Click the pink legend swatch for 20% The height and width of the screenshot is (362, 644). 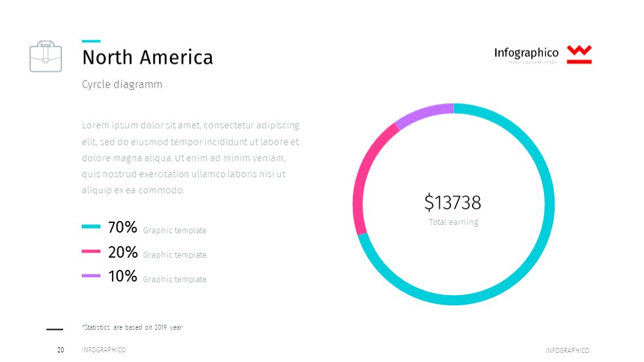coord(91,251)
